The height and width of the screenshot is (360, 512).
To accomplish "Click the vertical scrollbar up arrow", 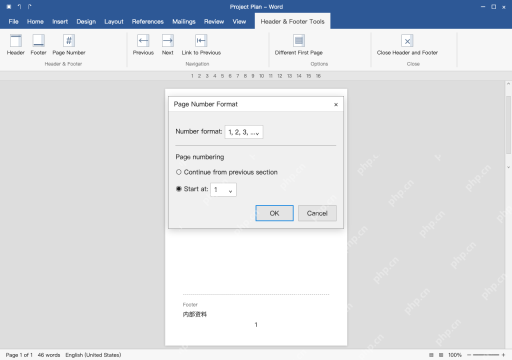I will (x=508, y=84).
